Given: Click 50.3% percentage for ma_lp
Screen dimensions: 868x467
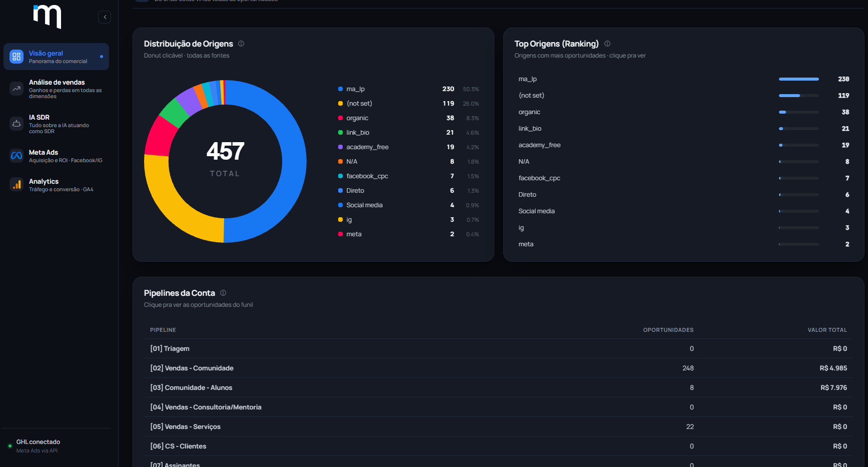Looking at the screenshot, I should coord(471,89).
